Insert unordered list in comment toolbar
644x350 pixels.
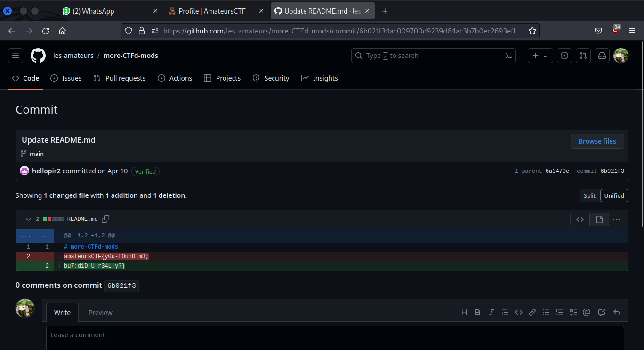(546, 312)
